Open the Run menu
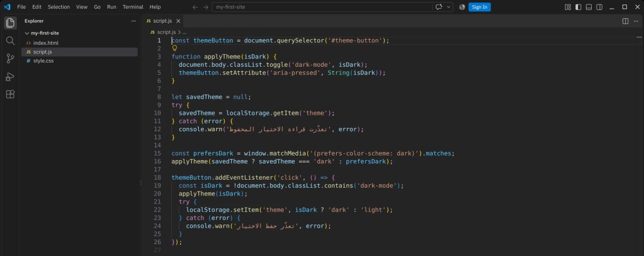Image resolution: width=644 pixels, height=256 pixels. pos(111,7)
